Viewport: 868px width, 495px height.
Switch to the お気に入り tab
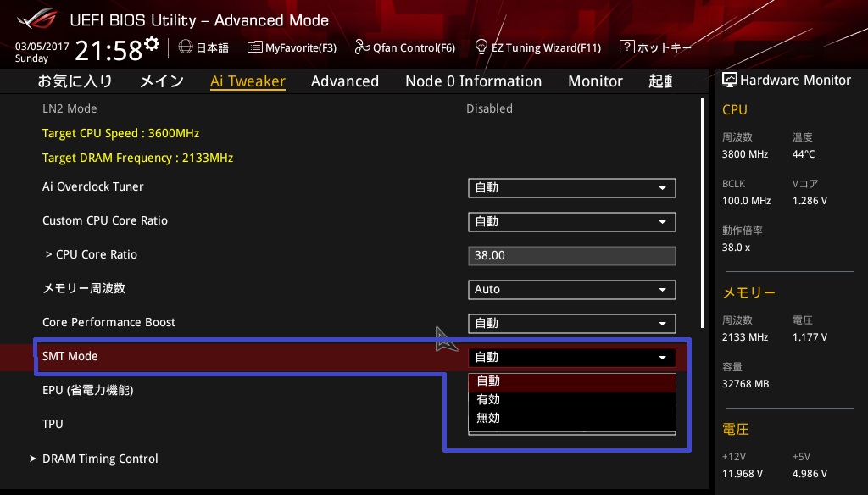(75, 81)
